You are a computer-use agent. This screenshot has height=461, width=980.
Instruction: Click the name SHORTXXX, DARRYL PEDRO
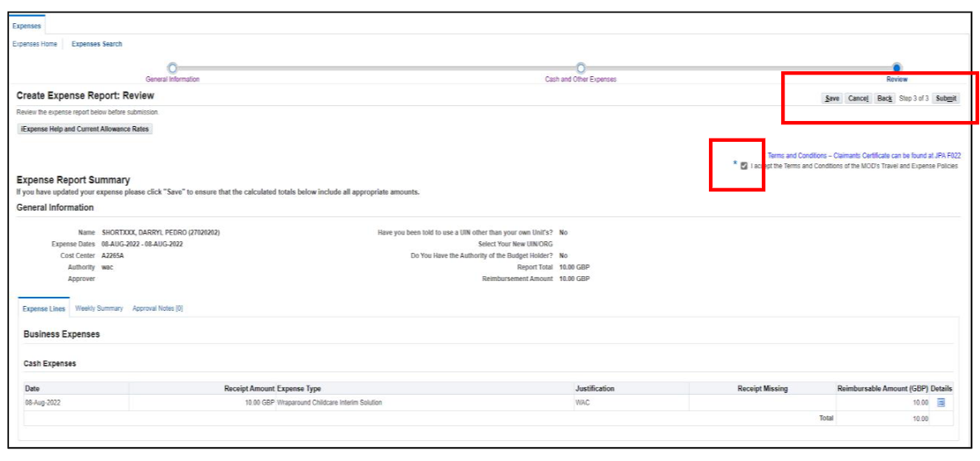161,232
